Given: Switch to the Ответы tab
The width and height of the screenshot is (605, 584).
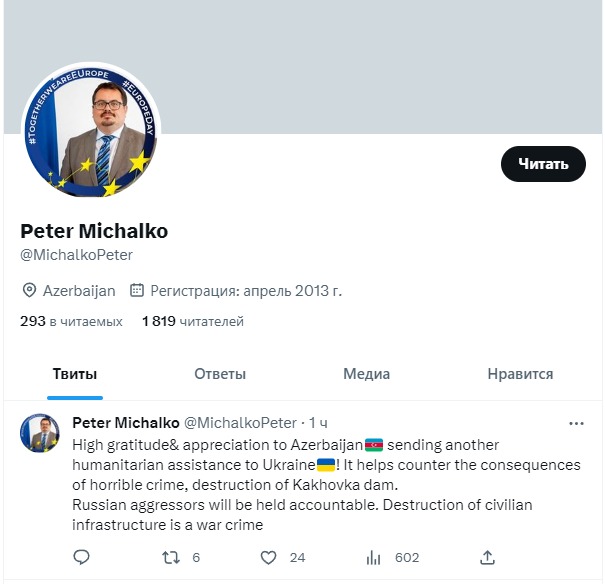Looking at the screenshot, I should [220, 374].
